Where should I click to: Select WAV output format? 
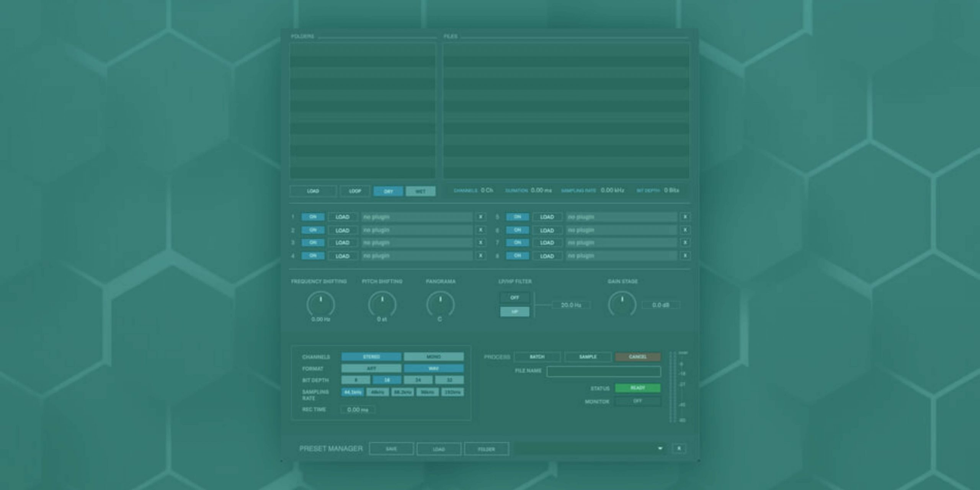pos(434,368)
